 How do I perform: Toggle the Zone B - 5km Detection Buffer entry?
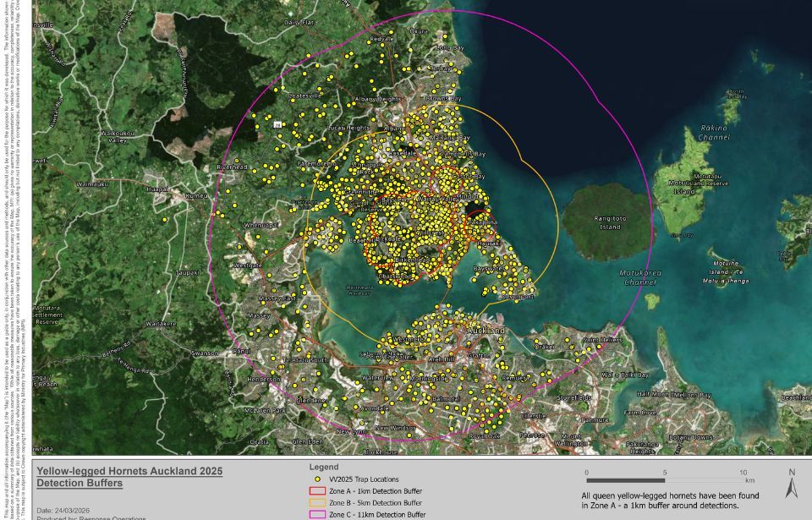376,502
